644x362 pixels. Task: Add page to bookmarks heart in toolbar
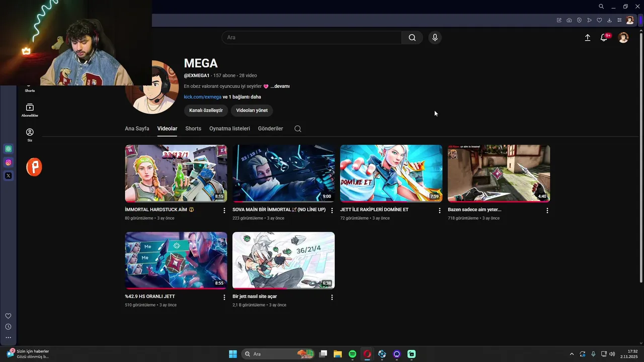[599, 20]
